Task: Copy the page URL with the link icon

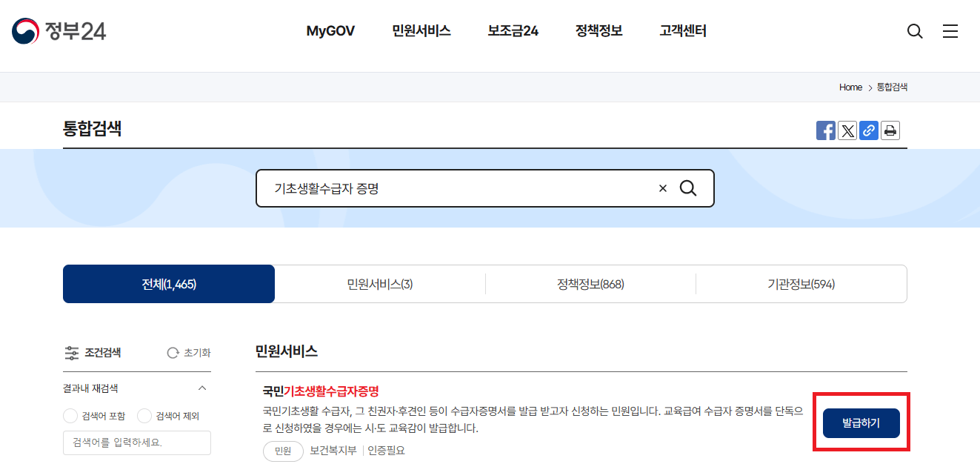Action: coord(868,130)
